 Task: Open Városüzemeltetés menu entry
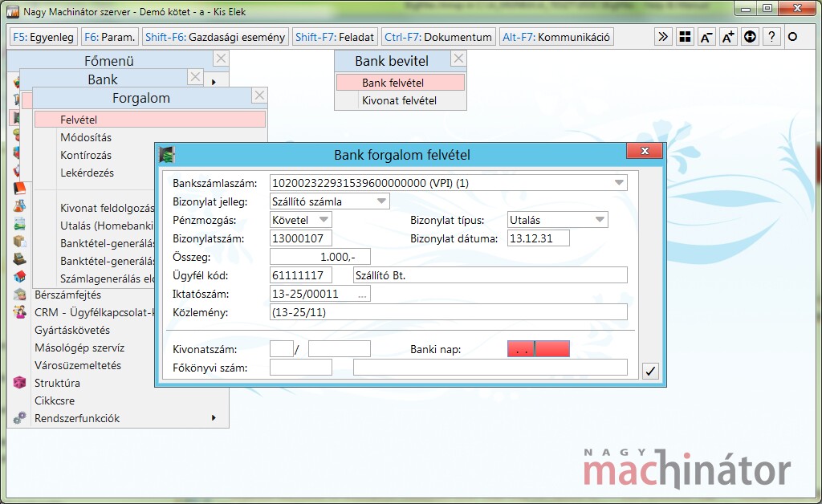(78, 365)
